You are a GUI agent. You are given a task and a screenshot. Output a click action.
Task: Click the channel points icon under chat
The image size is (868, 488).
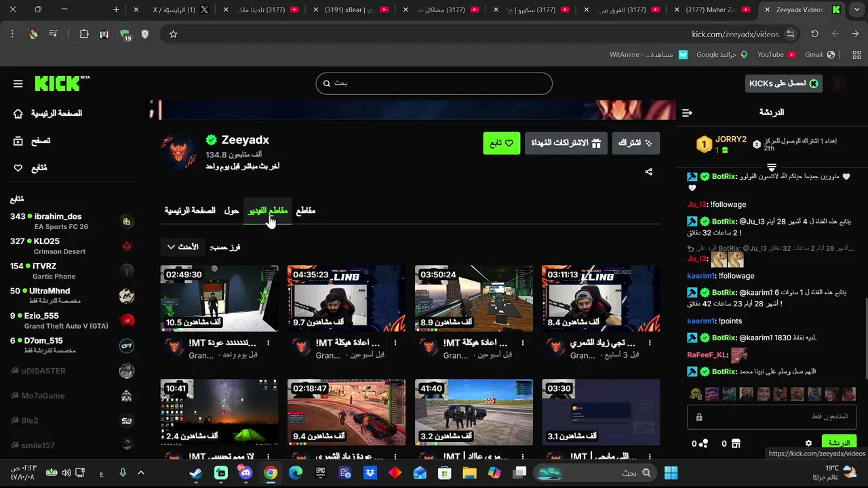[704, 443]
